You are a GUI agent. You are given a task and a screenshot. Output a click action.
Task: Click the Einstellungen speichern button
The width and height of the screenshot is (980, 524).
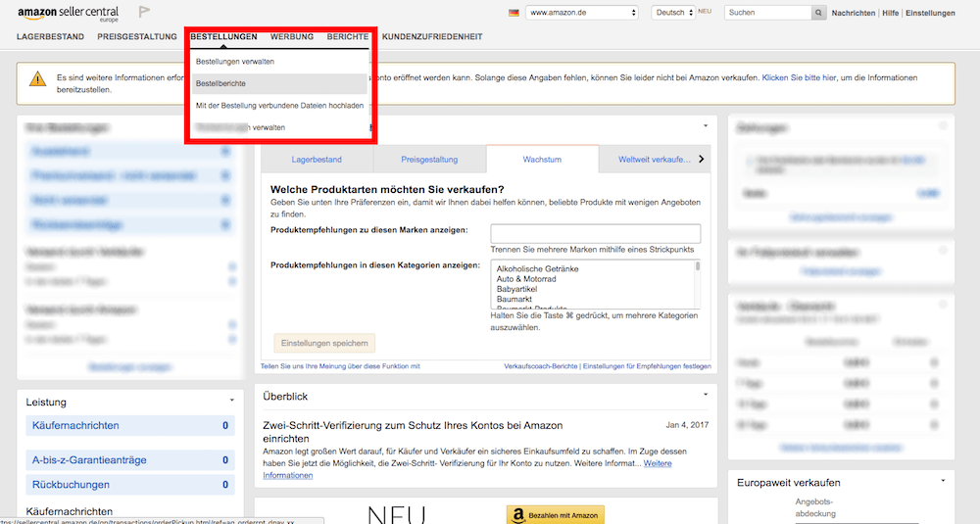pos(324,343)
